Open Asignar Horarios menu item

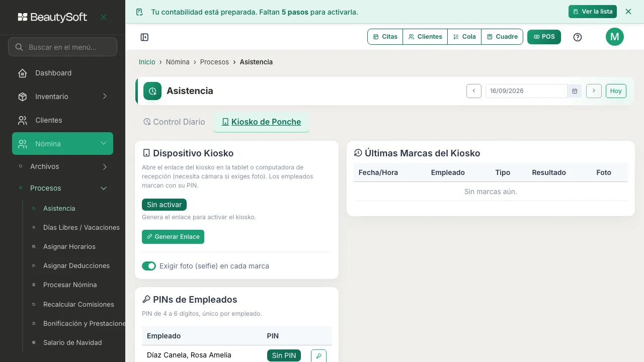69,247
